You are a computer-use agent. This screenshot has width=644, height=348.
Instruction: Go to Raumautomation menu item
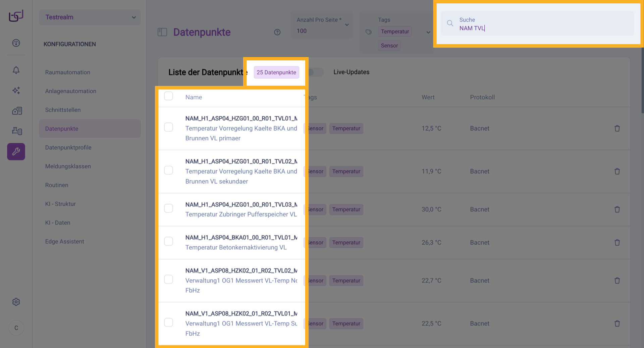point(67,72)
